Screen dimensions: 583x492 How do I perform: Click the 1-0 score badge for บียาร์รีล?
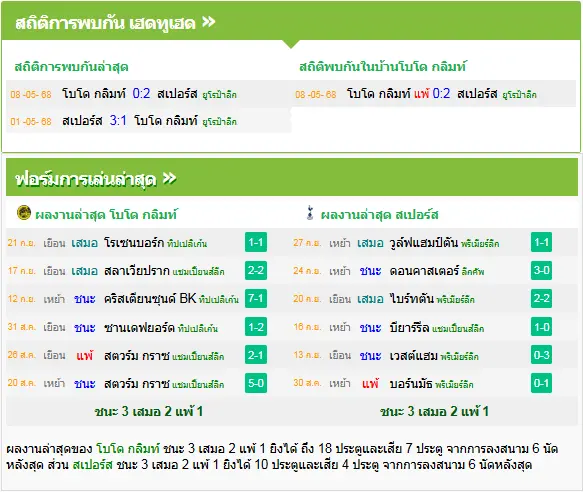pyautogui.click(x=541, y=327)
